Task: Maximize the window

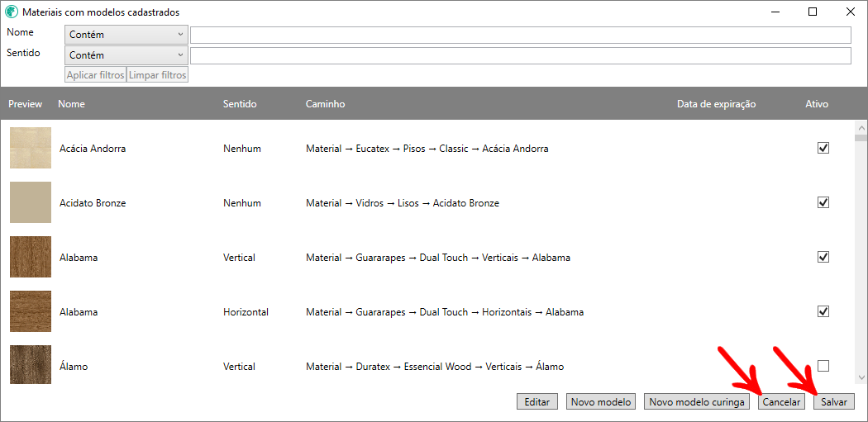Action: (x=812, y=12)
